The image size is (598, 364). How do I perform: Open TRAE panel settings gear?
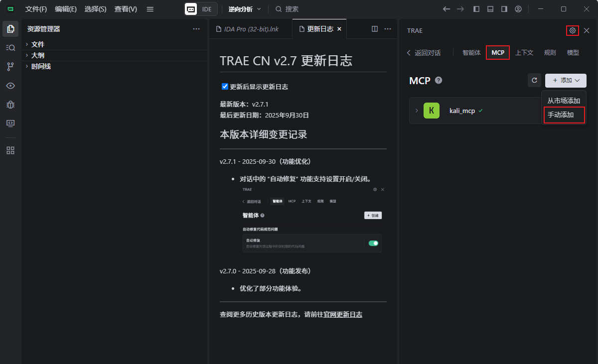click(x=573, y=30)
